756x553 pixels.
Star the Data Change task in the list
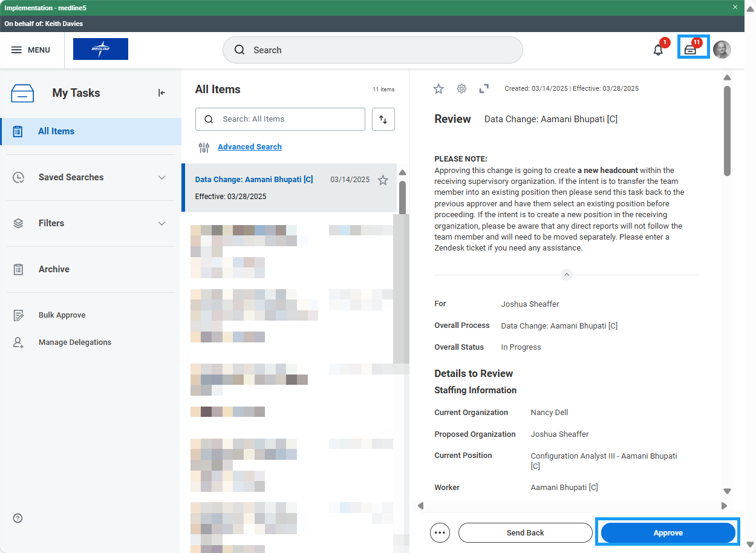pos(383,180)
